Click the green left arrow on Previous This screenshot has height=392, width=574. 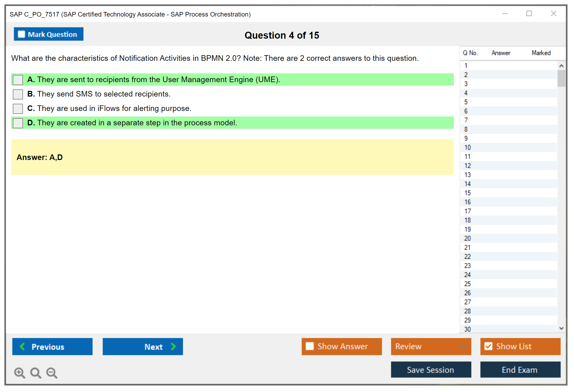pos(23,347)
